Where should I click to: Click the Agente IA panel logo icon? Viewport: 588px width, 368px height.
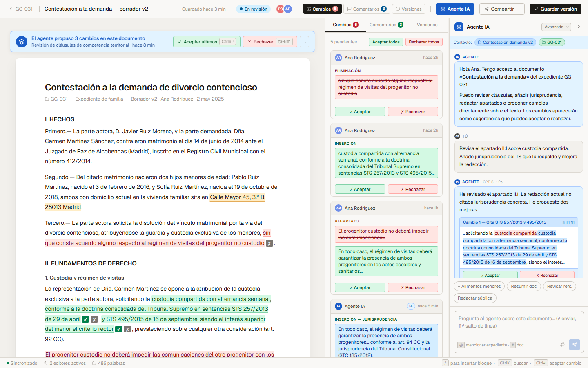[x=459, y=27]
